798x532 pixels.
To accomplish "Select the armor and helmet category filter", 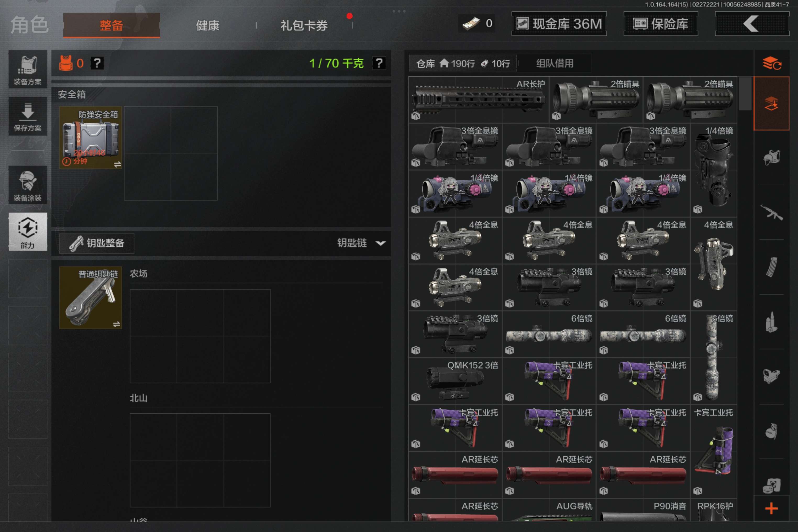I will pos(771,157).
